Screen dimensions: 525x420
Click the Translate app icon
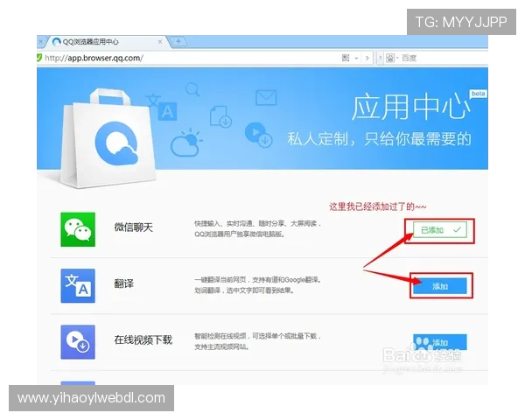coord(78,286)
